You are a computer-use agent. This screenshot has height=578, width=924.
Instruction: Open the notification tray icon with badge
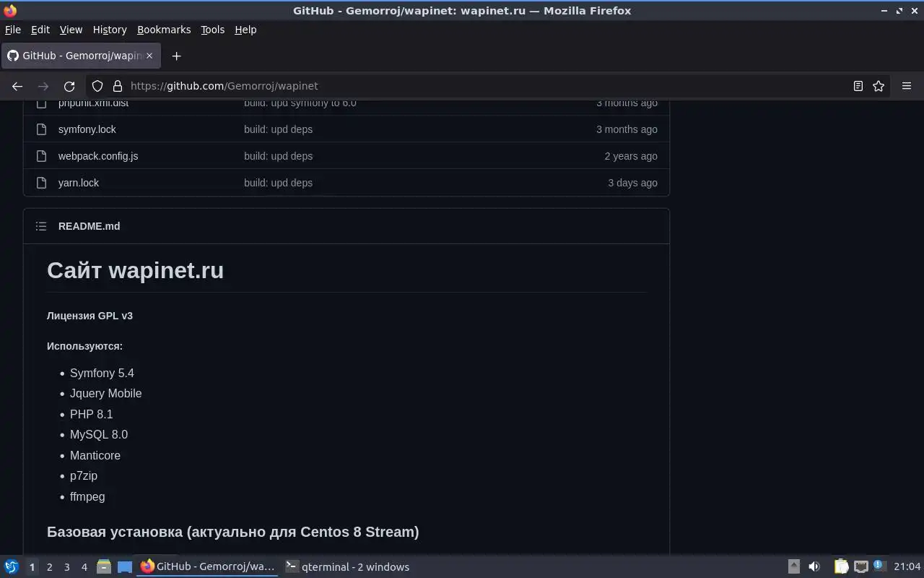point(879,566)
